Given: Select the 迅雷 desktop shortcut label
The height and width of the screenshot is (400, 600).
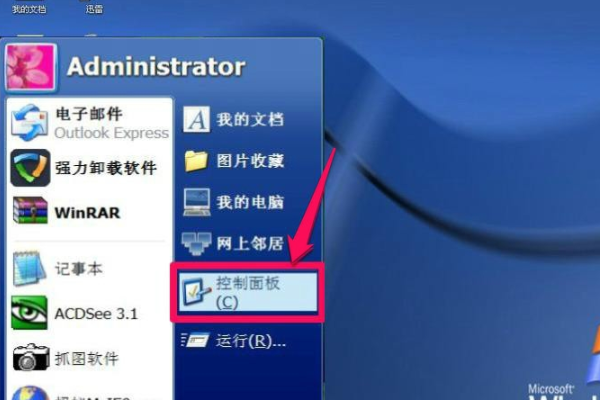Looking at the screenshot, I should (x=94, y=8).
